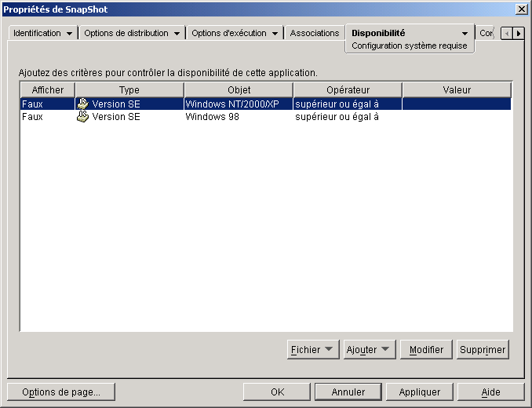Click Faux in the Windows 98 row
The image size is (532, 408).
[x=32, y=117]
